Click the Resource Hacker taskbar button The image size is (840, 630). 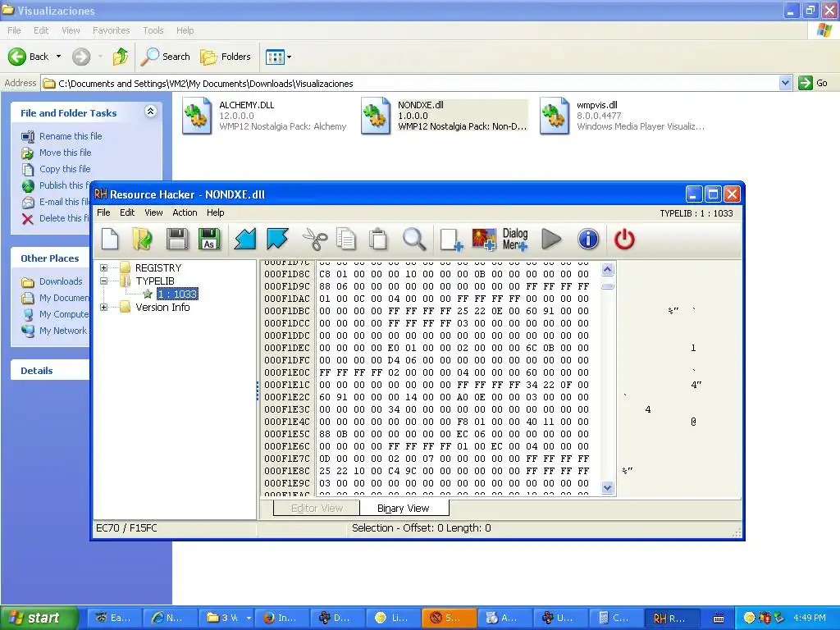[x=672, y=618]
